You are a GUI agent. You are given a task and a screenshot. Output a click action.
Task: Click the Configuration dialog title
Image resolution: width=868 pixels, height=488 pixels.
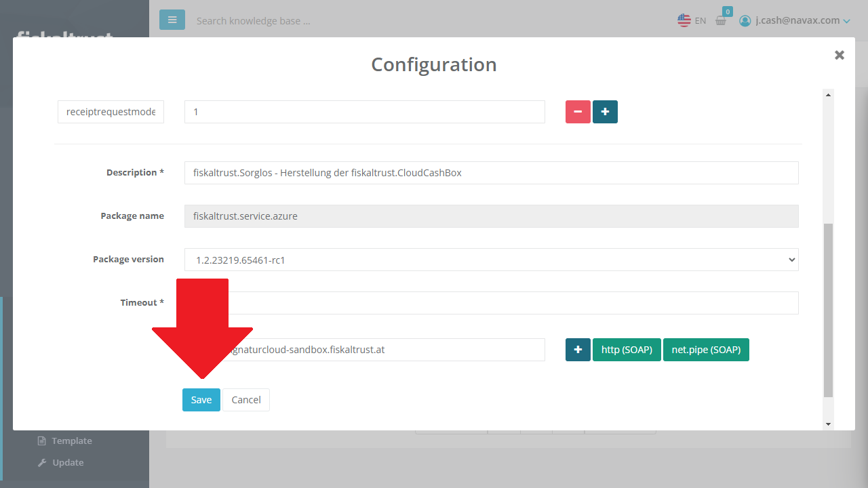[x=434, y=64]
